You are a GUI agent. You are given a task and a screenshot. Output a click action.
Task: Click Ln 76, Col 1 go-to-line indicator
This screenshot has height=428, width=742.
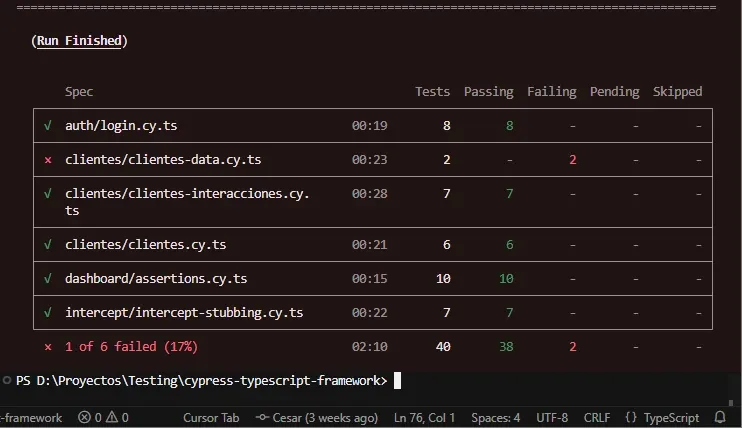[424, 418]
